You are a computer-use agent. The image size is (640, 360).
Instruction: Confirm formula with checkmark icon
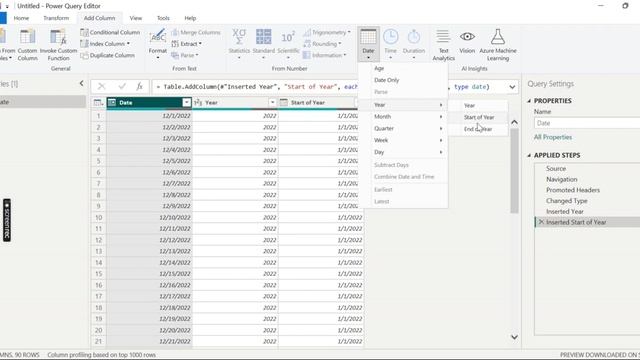coord(122,87)
